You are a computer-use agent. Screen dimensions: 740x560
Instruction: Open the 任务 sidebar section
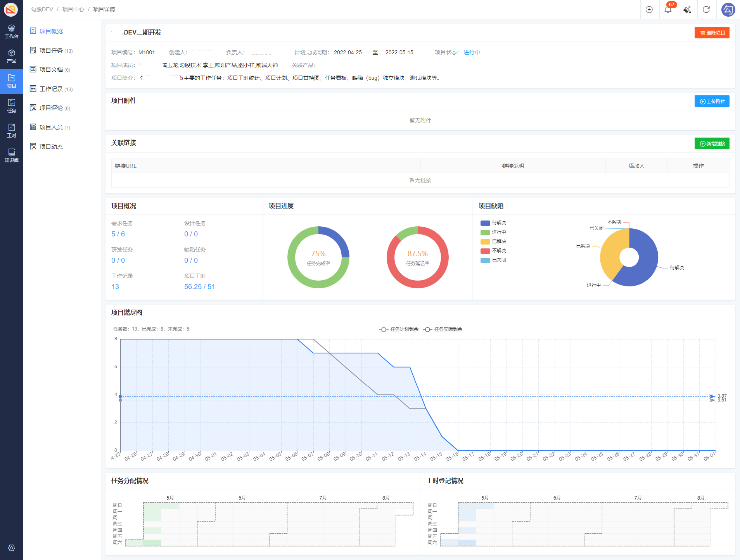pos(12,106)
